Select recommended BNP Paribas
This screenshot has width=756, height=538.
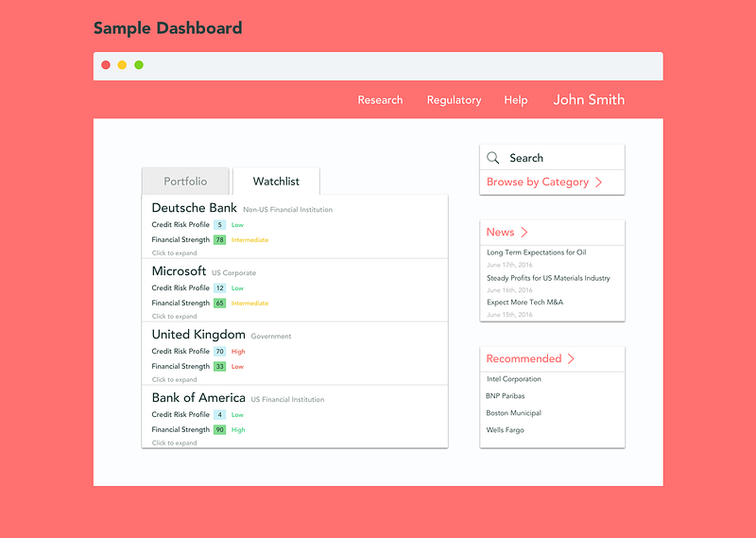tap(505, 395)
